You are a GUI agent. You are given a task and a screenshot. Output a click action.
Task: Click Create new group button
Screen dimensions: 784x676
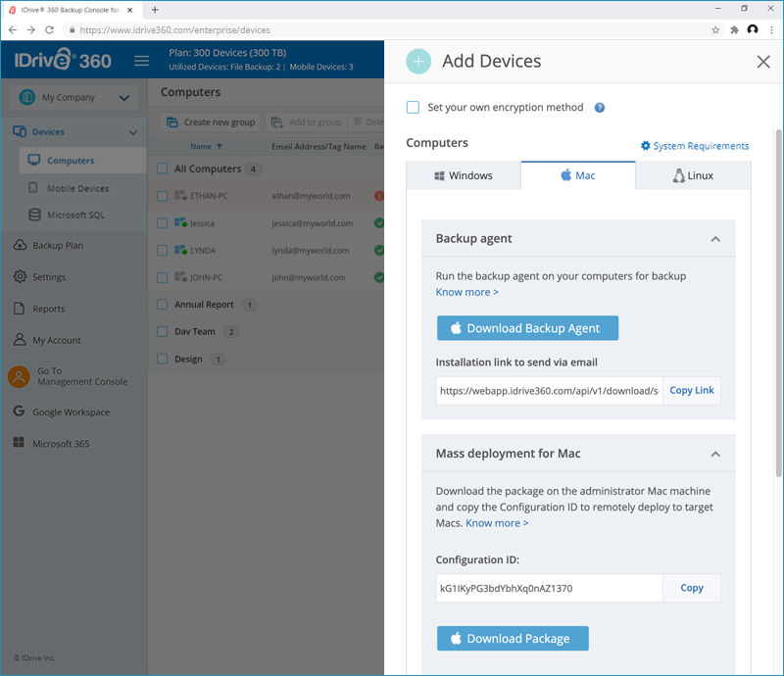tap(211, 122)
